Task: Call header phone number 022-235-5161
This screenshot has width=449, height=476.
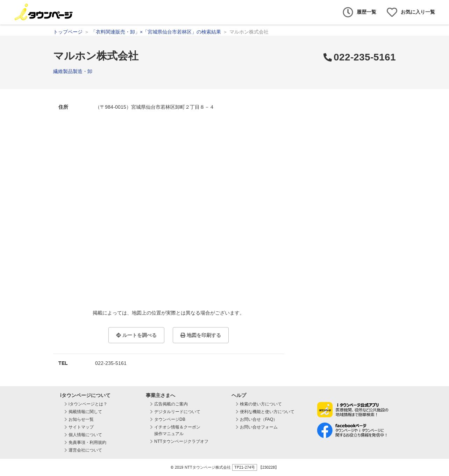Action: tap(364, 57)
